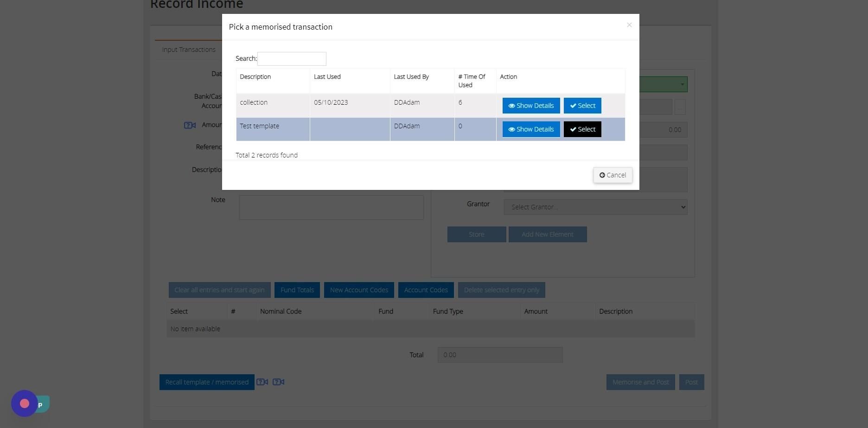Open the green dropdown at top right
The image size is (868, 428).
tap(663, 84)
